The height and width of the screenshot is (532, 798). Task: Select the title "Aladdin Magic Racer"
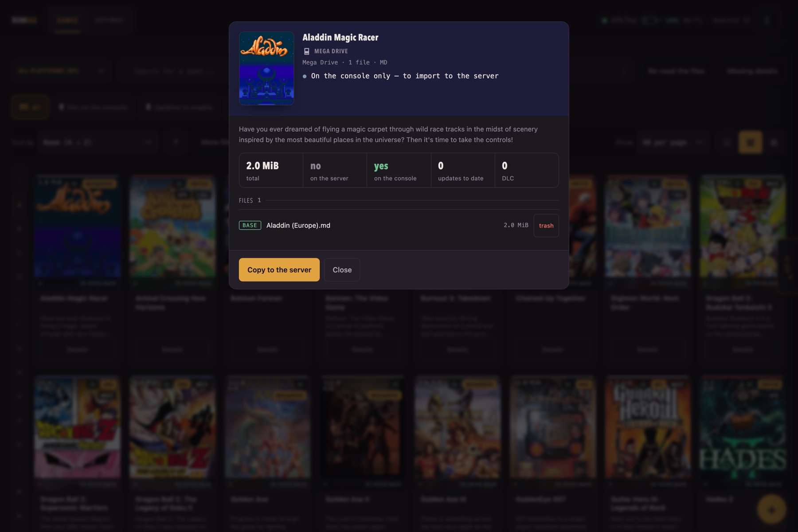click(340, 37)
